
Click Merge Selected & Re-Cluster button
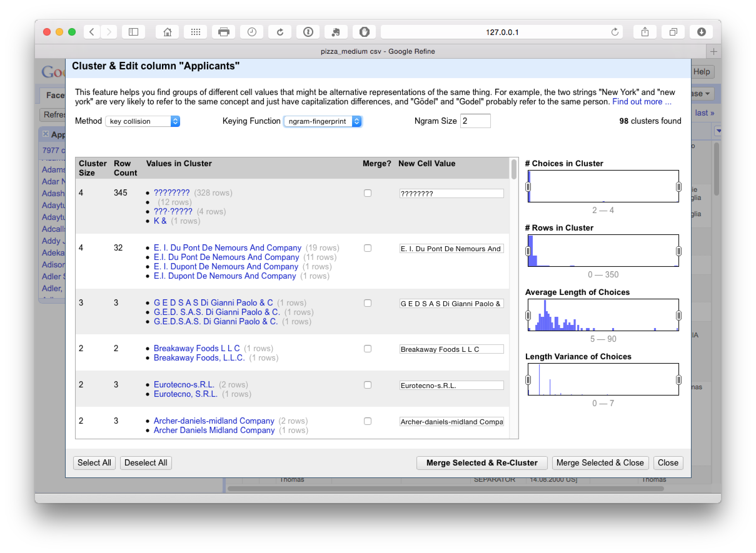point(482,463)
